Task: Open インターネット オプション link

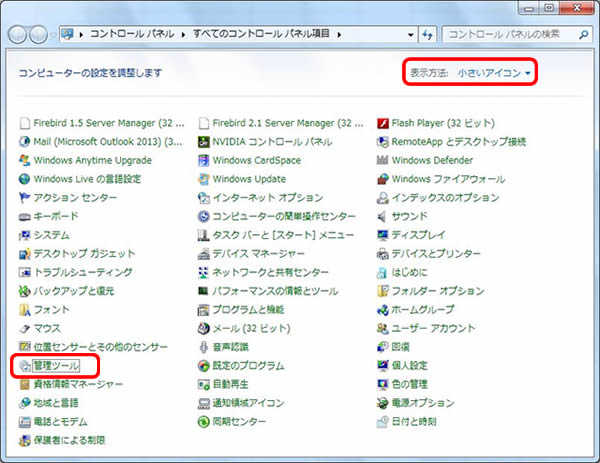Action: click(268, 198)
